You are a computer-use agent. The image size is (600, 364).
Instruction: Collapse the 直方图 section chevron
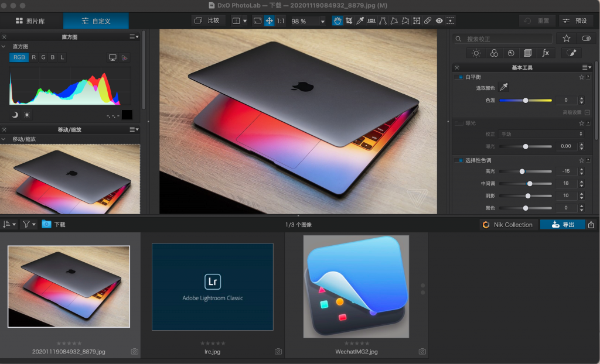4,46
